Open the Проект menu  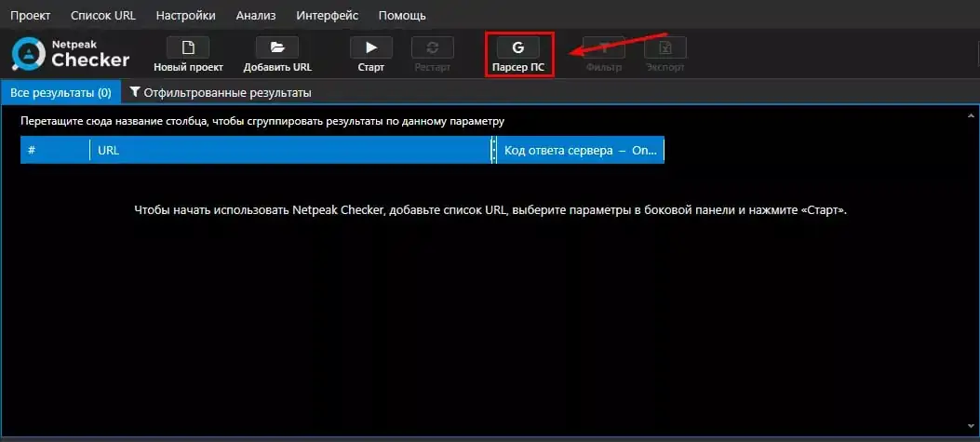[x=30, y=15]
